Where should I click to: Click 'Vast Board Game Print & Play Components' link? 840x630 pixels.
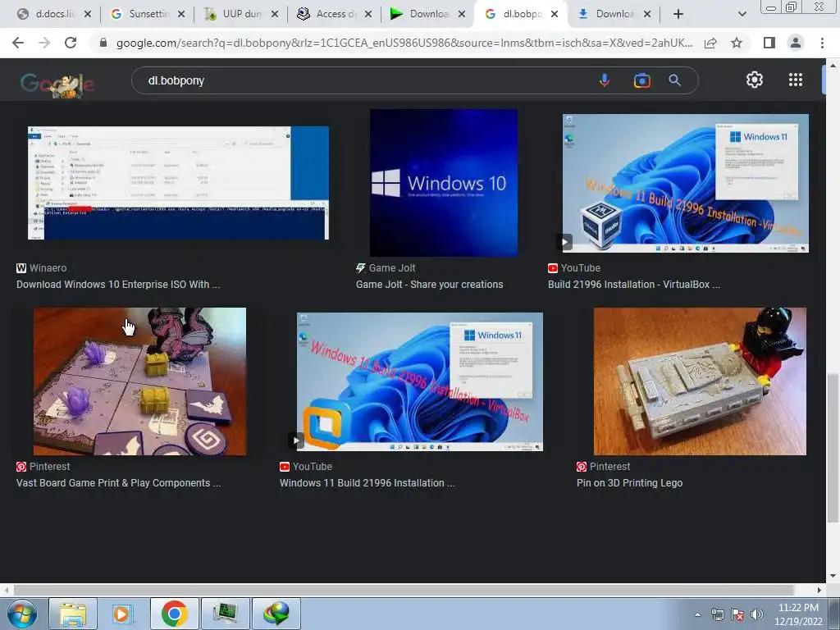coord(118,482)
